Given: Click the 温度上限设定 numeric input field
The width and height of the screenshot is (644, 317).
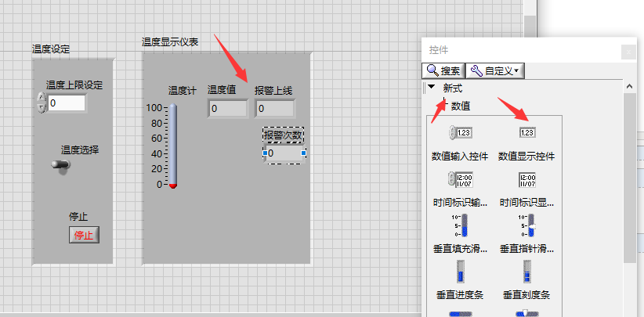Looking at the screenshot, I should [x=67, y=103].
